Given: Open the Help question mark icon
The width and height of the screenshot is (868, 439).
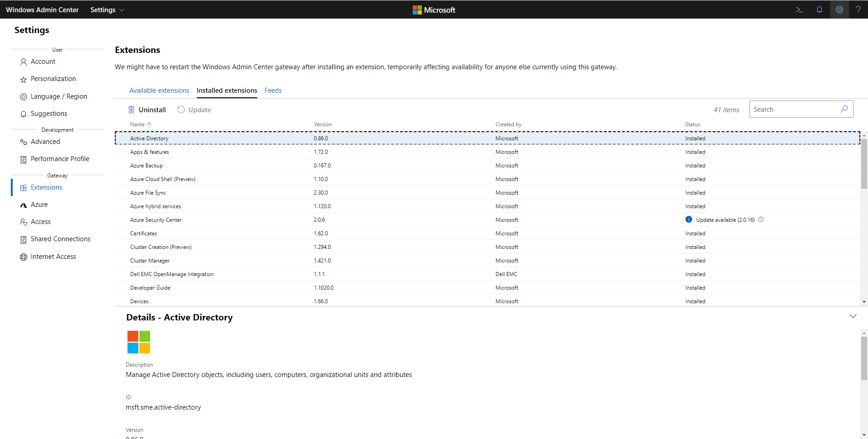Looking at the screenshot, I should pos(859,10).
